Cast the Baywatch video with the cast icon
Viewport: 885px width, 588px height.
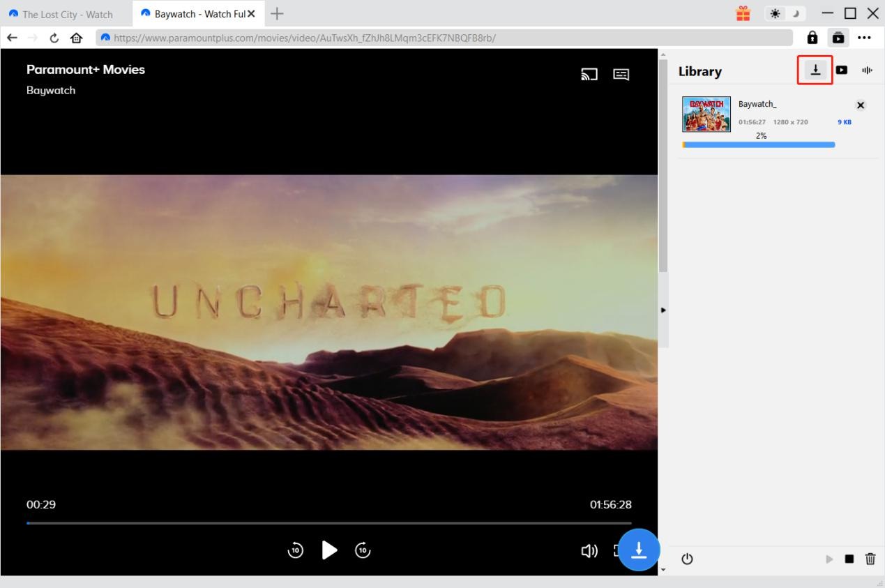(589, 74)
